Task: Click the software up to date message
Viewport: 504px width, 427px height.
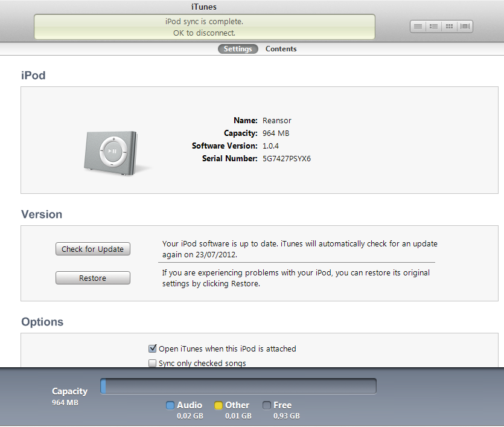Action: point(299,249)
